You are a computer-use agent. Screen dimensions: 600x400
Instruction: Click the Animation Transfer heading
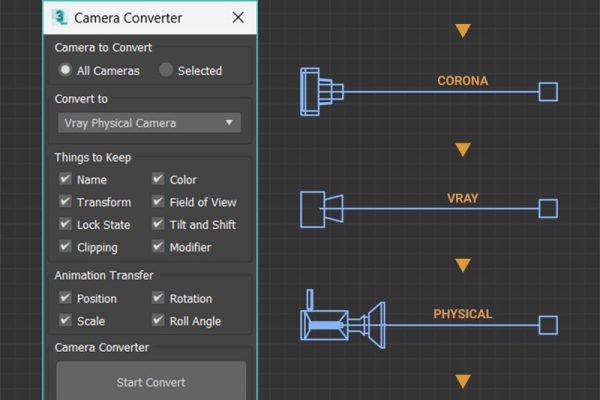[104, 275]
